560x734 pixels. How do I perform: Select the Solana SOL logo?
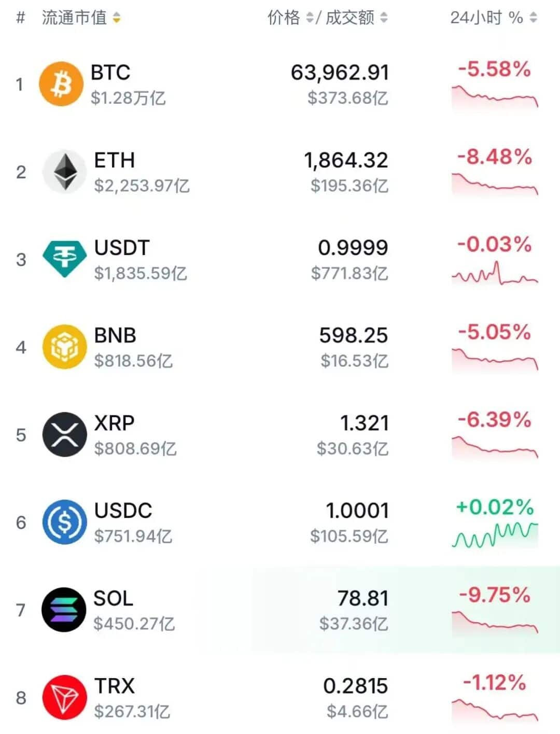[64, 610]
